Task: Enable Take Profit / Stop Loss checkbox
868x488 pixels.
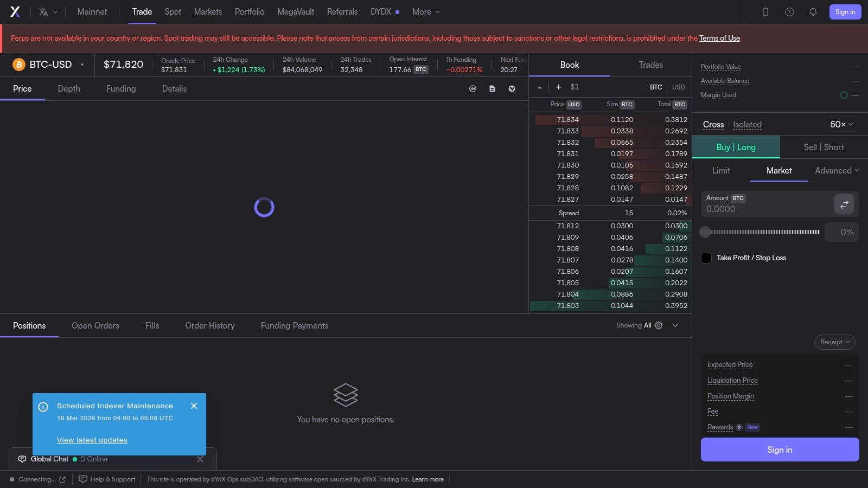Action: (706, 258)
